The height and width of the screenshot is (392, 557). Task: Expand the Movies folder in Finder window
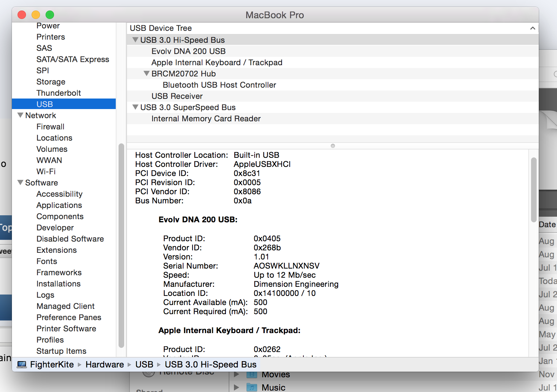point(237,374)
